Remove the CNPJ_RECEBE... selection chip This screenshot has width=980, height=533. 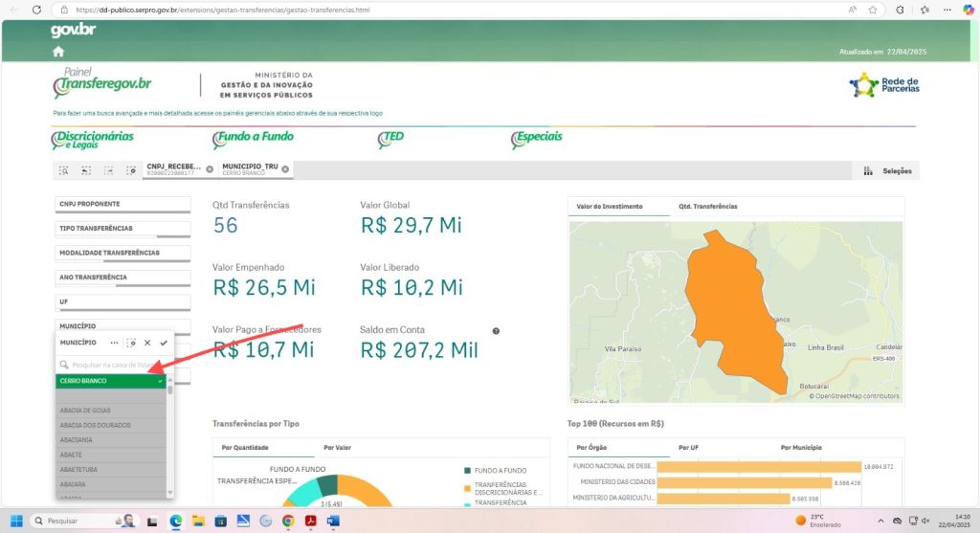[210, 169]
